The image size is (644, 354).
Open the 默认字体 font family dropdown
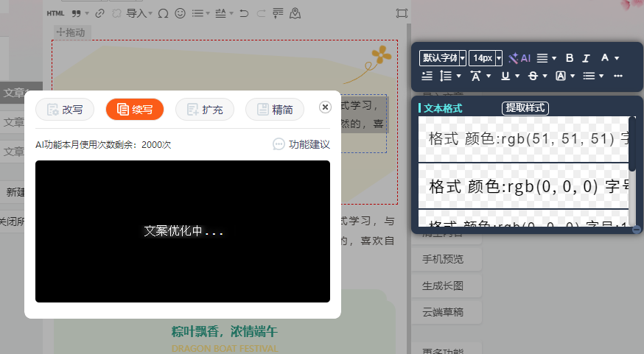[x=443, y=58]
